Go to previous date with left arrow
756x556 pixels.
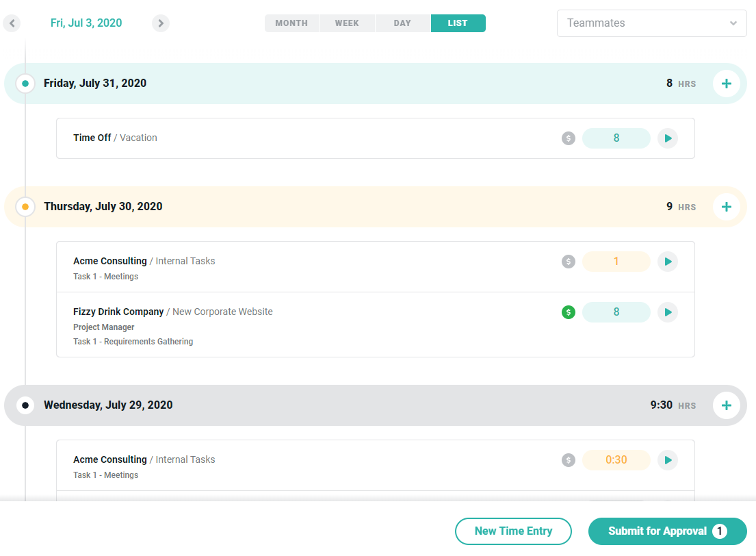point(12,23)
